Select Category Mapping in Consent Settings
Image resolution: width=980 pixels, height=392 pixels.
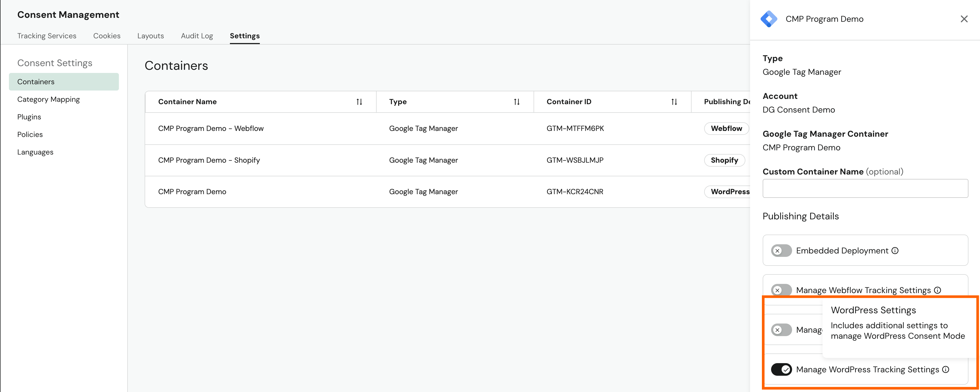[x=48, y=99]
